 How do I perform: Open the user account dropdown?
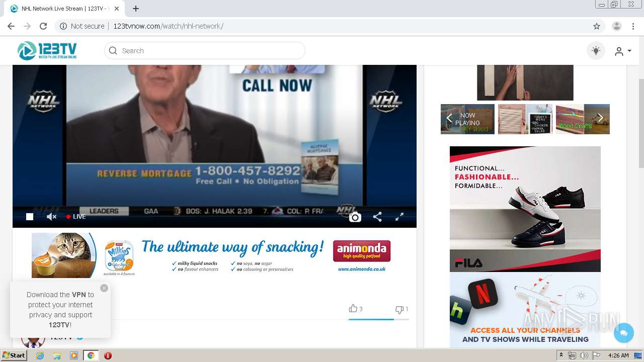pyautogui.click(x=623, y=51)
